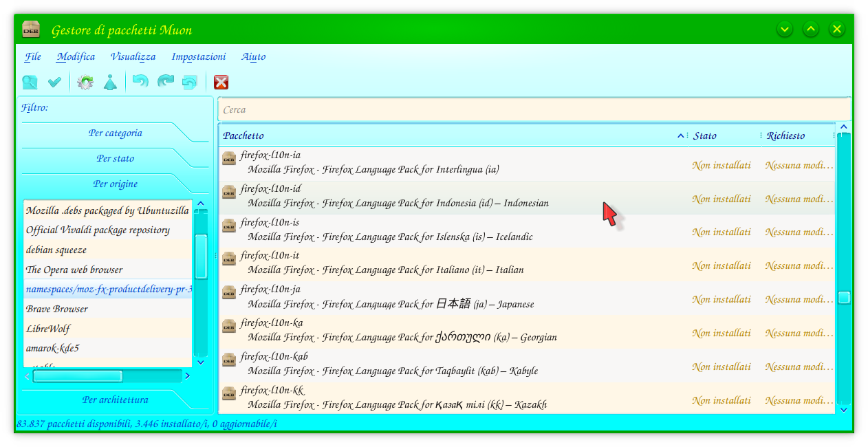
Task: Click package icon beside firefox-l10n-kk
Action: [x=229, y=394]
